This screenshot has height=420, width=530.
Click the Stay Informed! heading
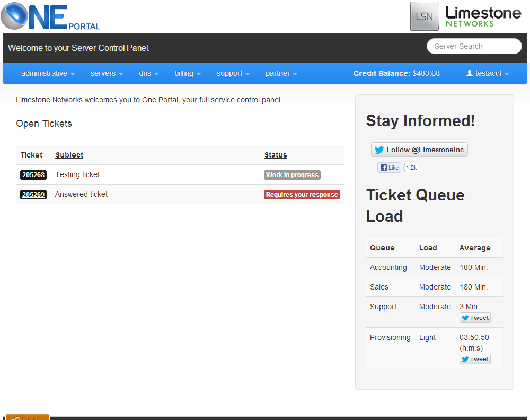click(420, 121)
